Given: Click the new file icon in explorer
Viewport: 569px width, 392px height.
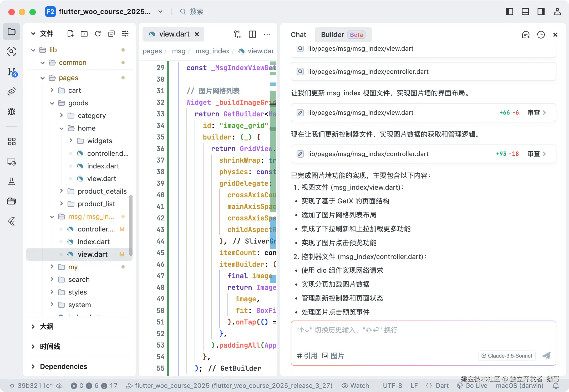Looking at the screenshot, I should [70, 34].
